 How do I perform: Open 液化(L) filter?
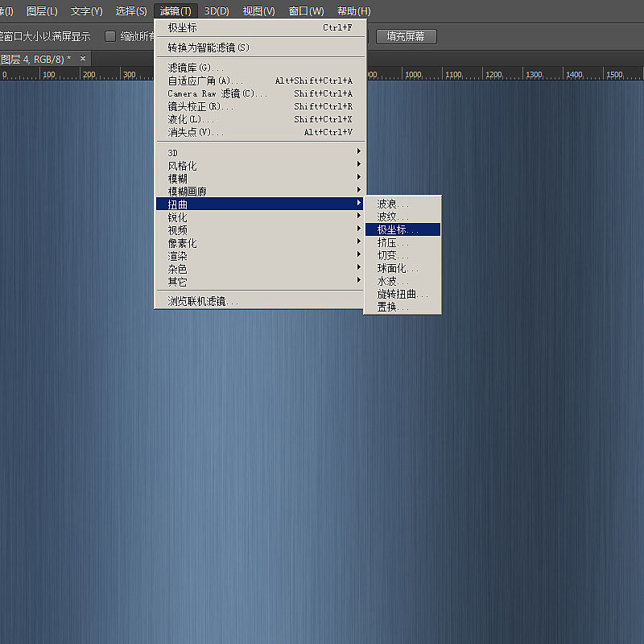(x=259, y=119)
